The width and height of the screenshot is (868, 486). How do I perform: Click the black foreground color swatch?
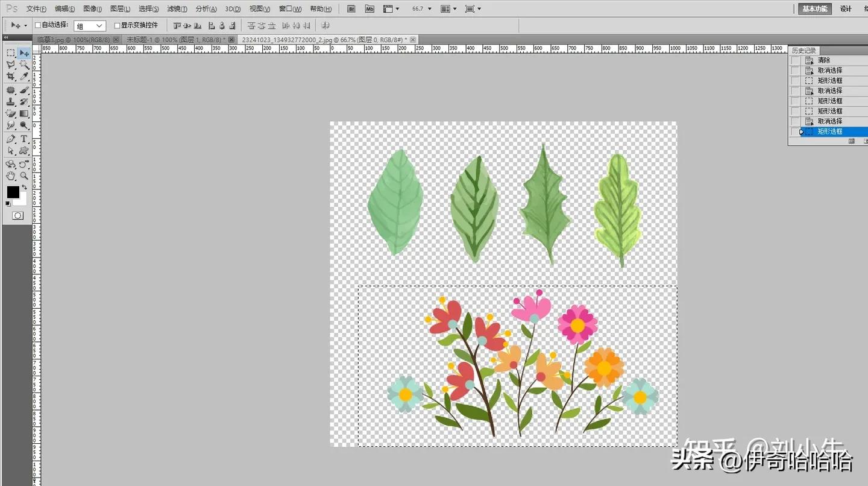(x=13, y=192)
